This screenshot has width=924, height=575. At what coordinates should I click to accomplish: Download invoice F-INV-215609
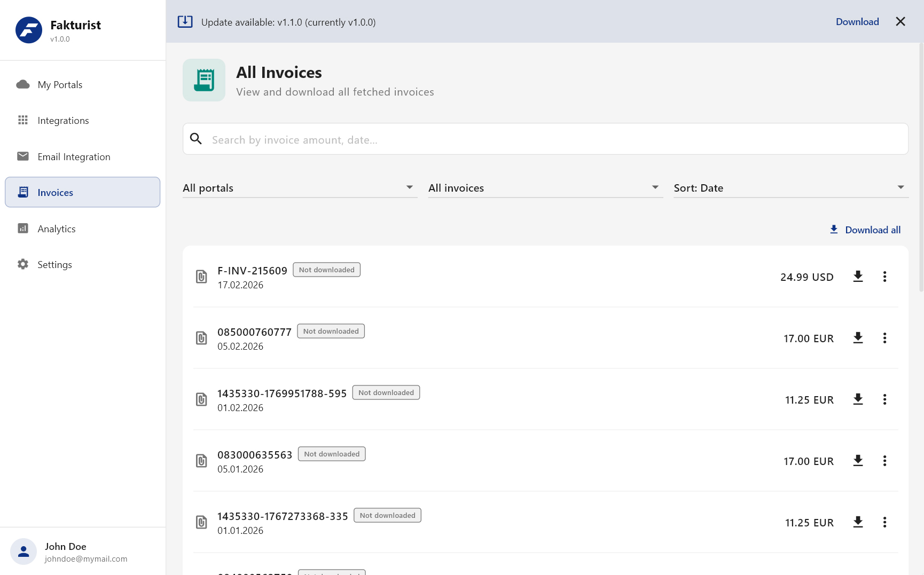point(858,277)
